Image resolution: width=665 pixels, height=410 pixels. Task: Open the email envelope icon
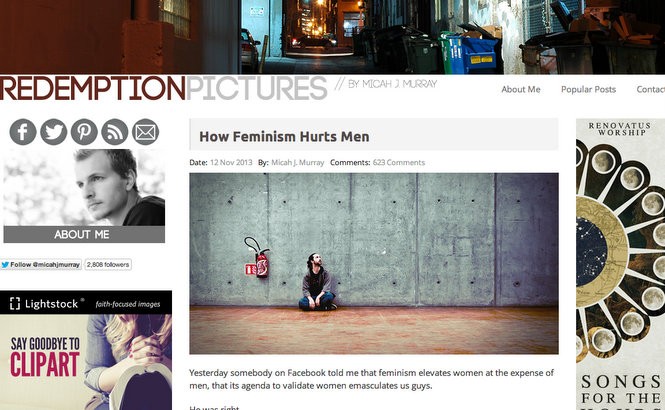145,132
